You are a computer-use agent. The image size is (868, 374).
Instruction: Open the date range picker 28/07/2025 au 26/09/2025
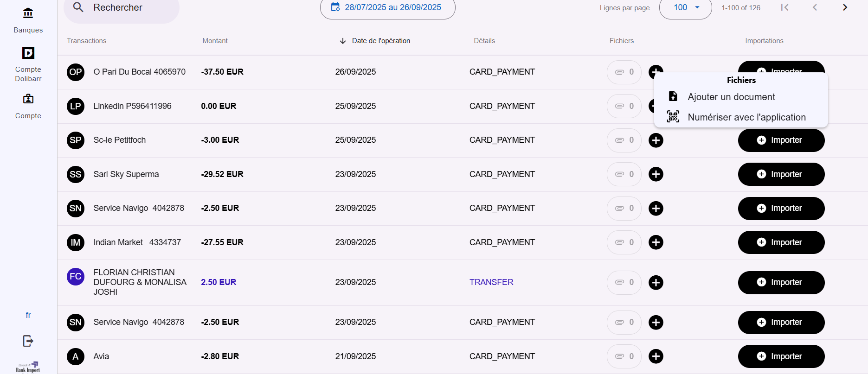pyautogui.click(x=387, y=8)
